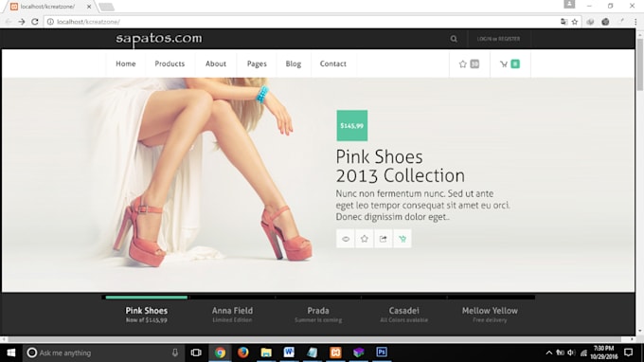Screen dimensions: 644x362
Task: Go to the Home menu item
Action: (126, 63)
